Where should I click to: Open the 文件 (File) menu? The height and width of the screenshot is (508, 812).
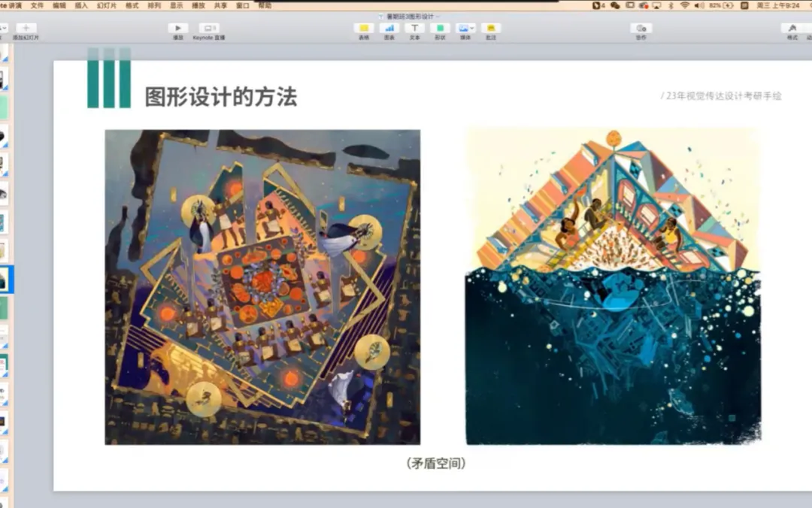(x=38, y=5)
